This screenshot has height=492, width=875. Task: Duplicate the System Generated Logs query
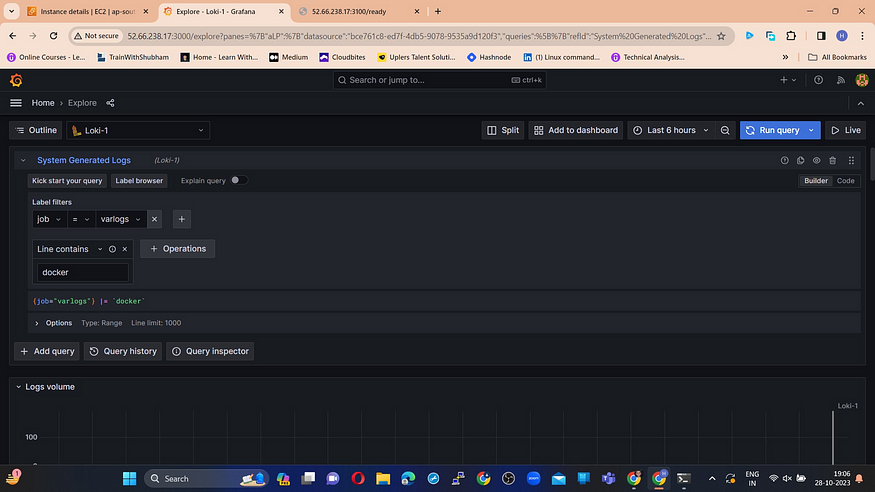tap(800, 160)
